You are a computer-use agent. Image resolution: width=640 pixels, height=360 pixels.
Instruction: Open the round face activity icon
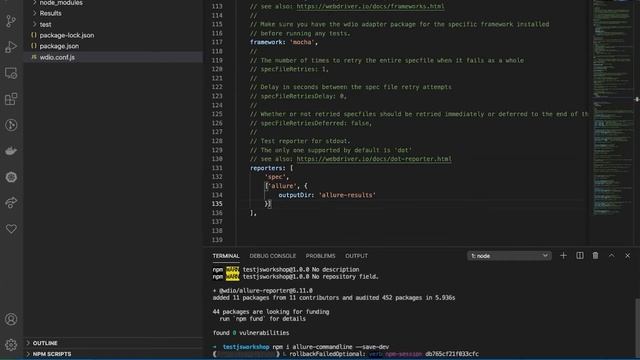(11, 177)
